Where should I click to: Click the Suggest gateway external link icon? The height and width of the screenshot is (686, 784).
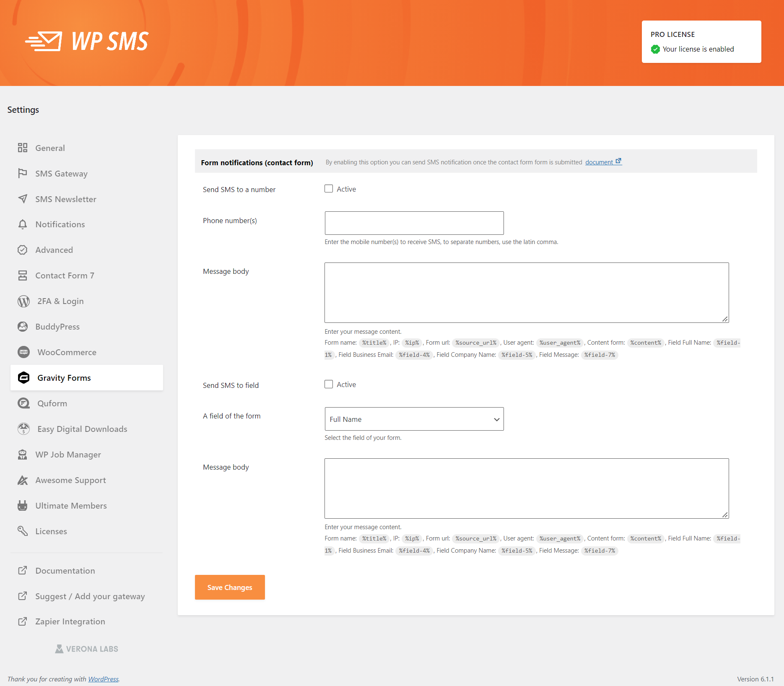click(x=23, y=596)
